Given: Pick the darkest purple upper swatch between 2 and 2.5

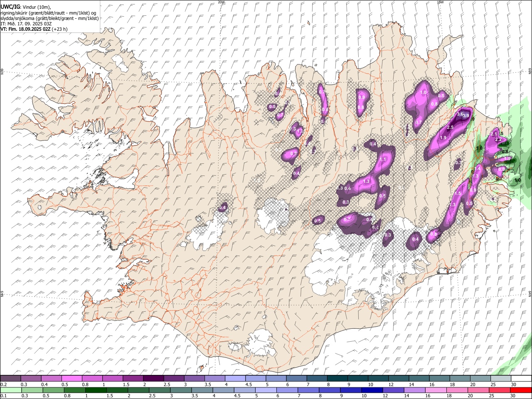Looking at the screenshot, I should click(153, 378).
